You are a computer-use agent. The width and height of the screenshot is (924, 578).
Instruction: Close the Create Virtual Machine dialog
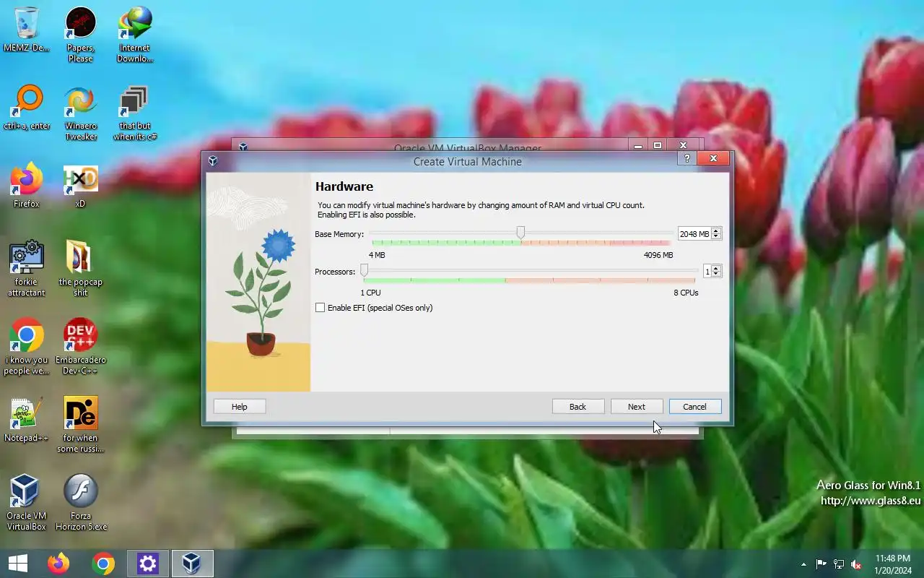tap(713, 158)
